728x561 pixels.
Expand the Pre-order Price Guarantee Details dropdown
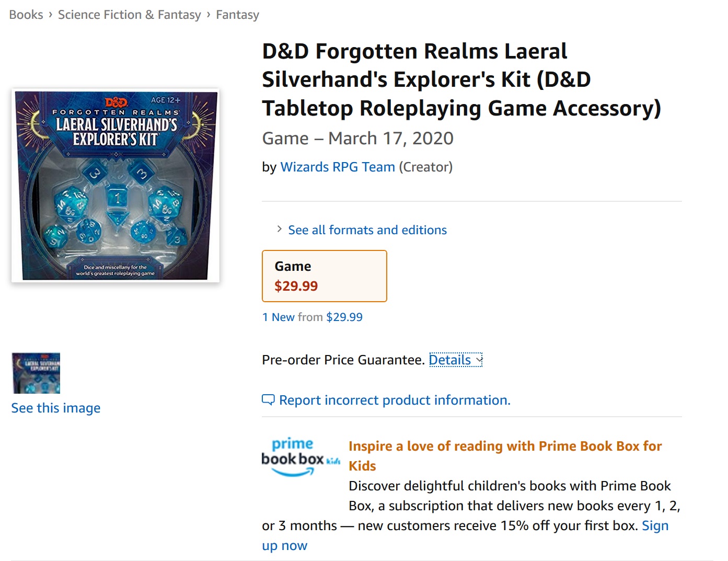(456, 360)
